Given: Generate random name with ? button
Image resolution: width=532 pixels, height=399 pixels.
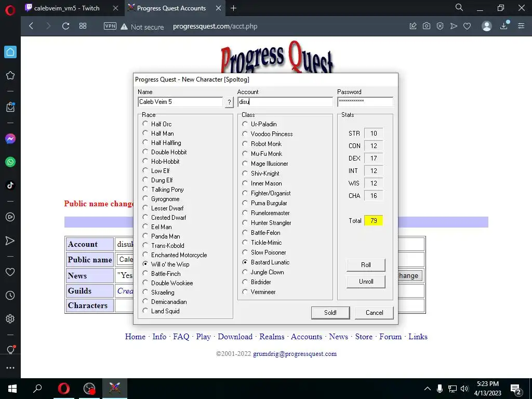Looking at the screenshot, I should (x=229, y=102).
